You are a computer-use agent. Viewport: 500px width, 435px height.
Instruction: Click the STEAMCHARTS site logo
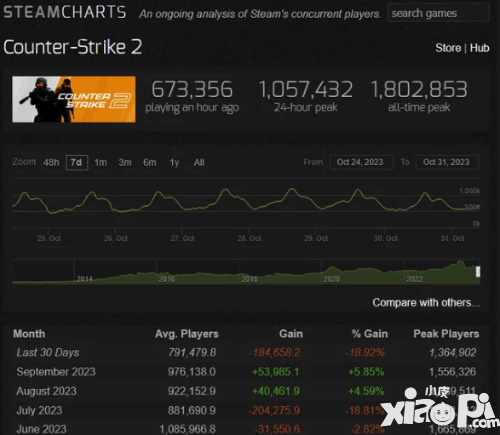65,12
